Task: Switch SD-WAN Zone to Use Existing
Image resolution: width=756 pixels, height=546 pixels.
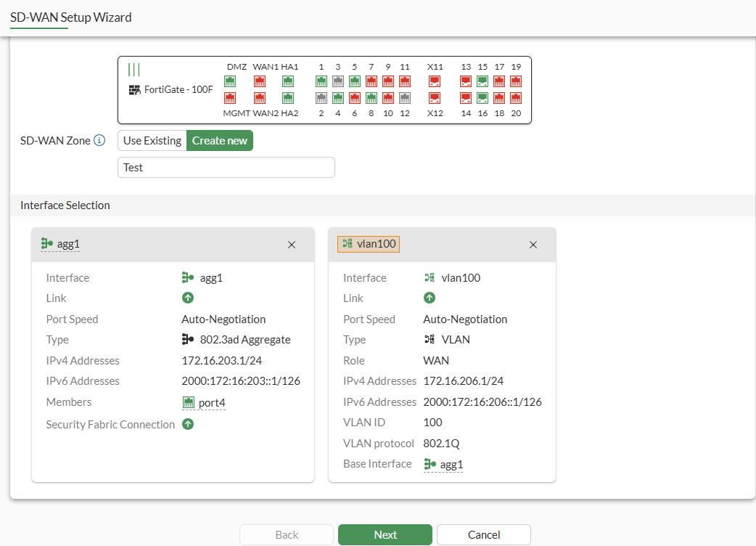Action: pyautogui.click(x=152, y=141)
